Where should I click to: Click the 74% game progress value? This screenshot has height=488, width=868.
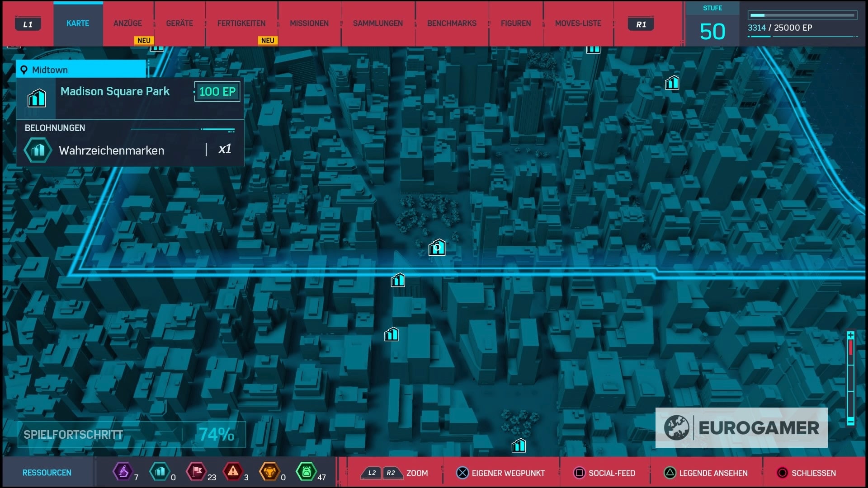217,435
